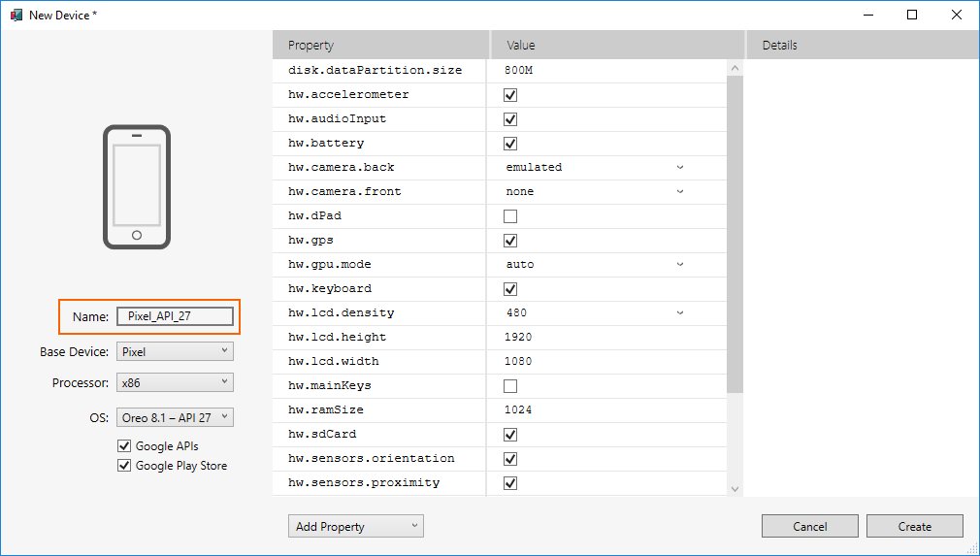This screenshot has width=980, height=556.
Task: Click the scrollbar down arrow
Action: pos(735,489)
